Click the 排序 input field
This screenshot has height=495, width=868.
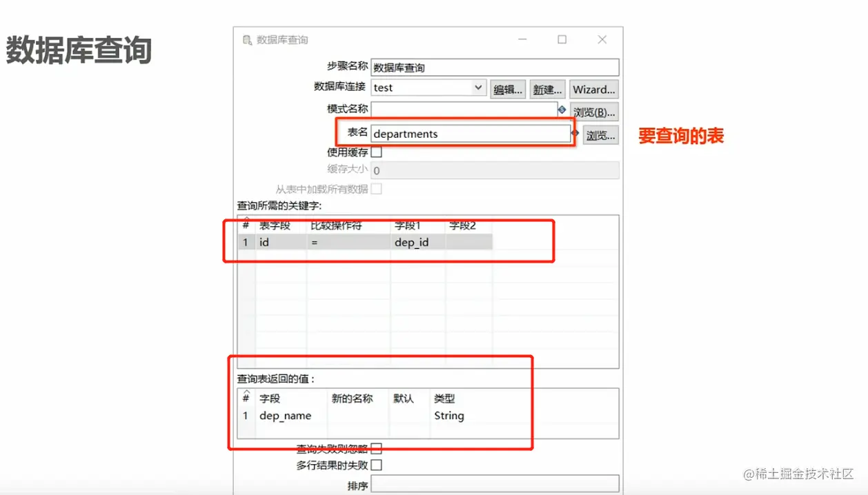coord(495,485)
